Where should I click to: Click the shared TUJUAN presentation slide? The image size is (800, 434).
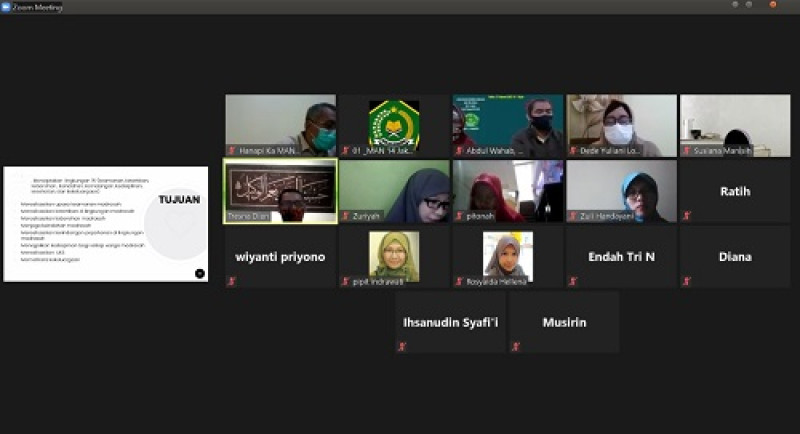pyautogui.click(x=106, y=224)
